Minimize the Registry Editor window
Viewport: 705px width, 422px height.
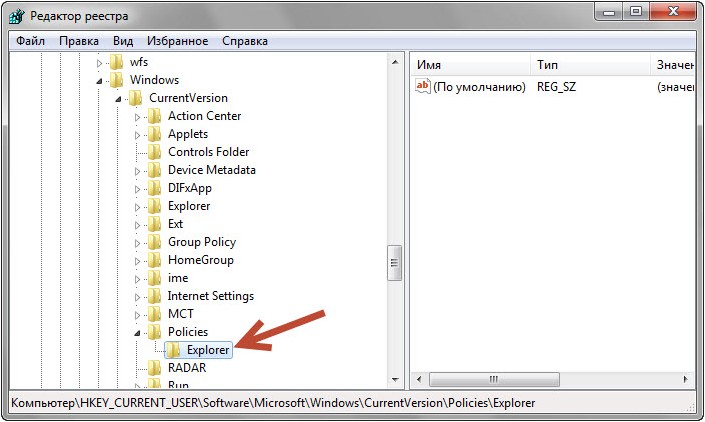[x=609, y=12]
